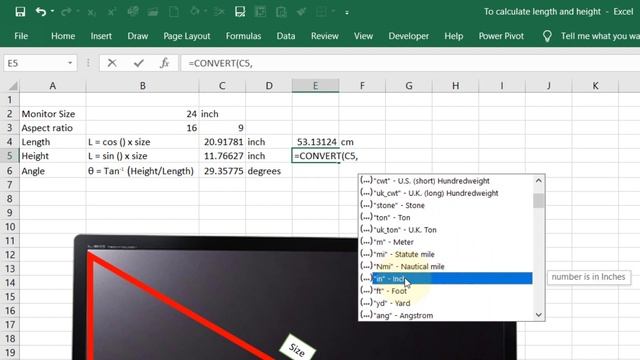Image resolution: width=640 pixels, height=360 pixels.
Task: Open the File tab
Action: tap(21, 36)
